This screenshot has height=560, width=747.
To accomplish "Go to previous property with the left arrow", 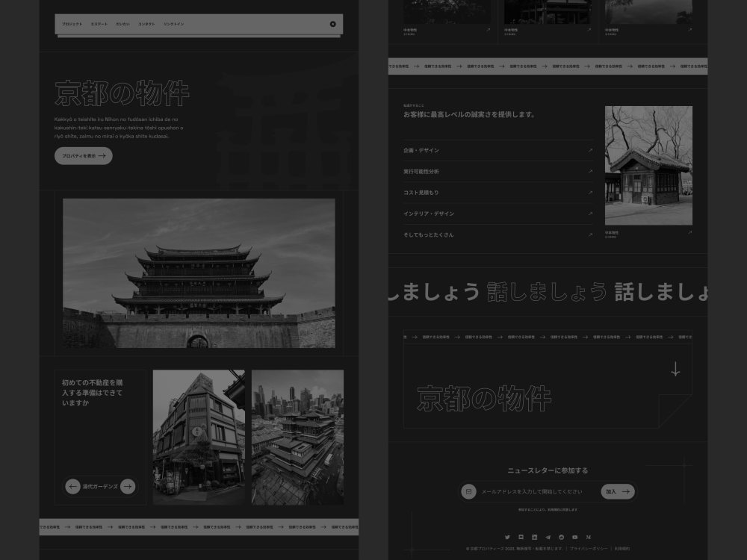I will click(x=72, y=486).
